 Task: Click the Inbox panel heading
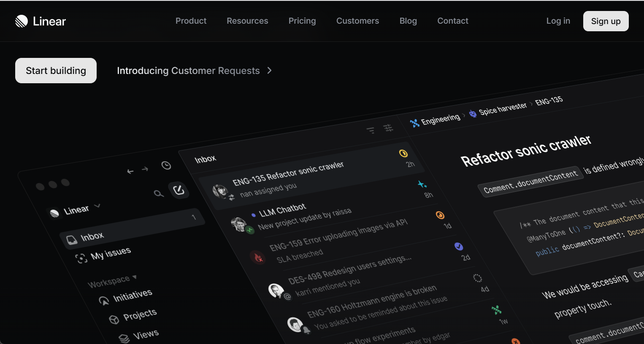(x=206, y=159)
